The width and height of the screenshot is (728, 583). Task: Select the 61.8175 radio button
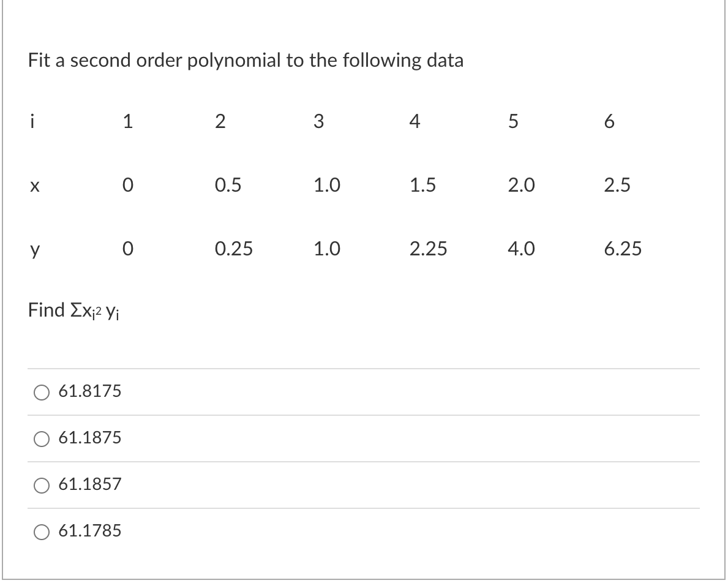[x=42, y=393]
